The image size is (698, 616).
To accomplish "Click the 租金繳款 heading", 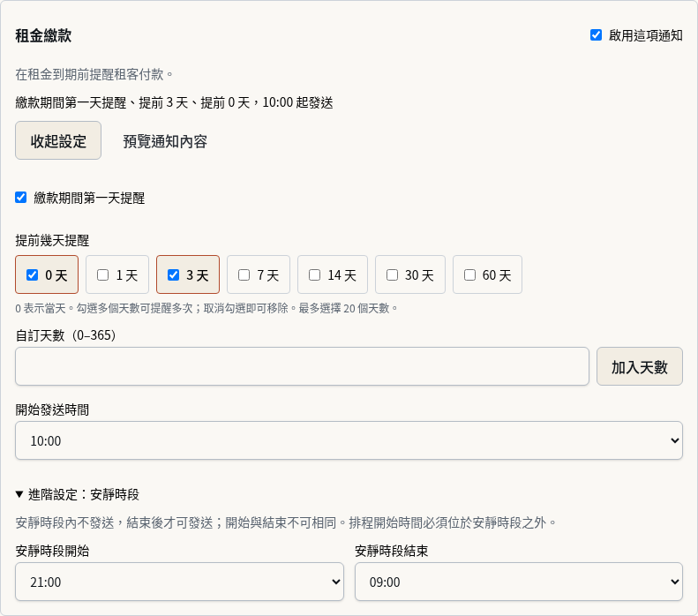I will click(43, 35).
